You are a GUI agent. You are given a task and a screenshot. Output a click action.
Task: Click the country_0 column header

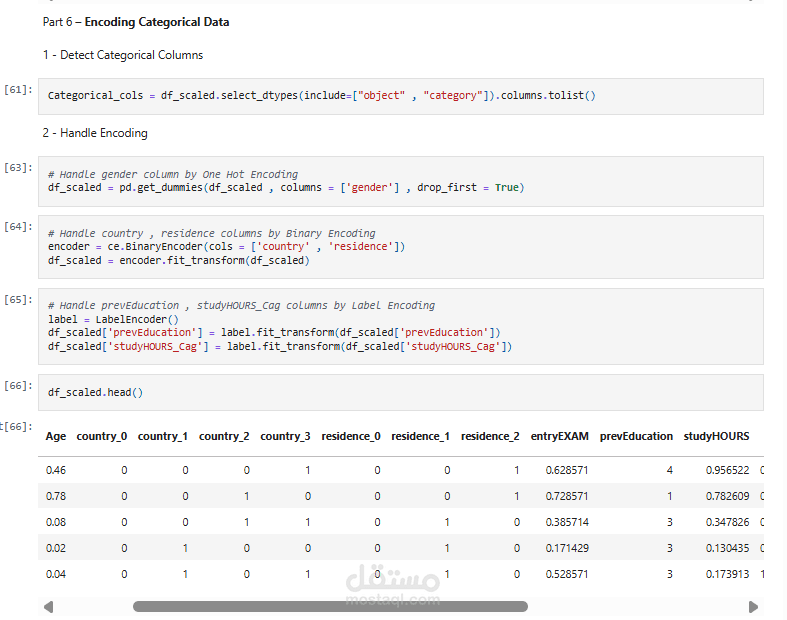[x=102, y=436]
